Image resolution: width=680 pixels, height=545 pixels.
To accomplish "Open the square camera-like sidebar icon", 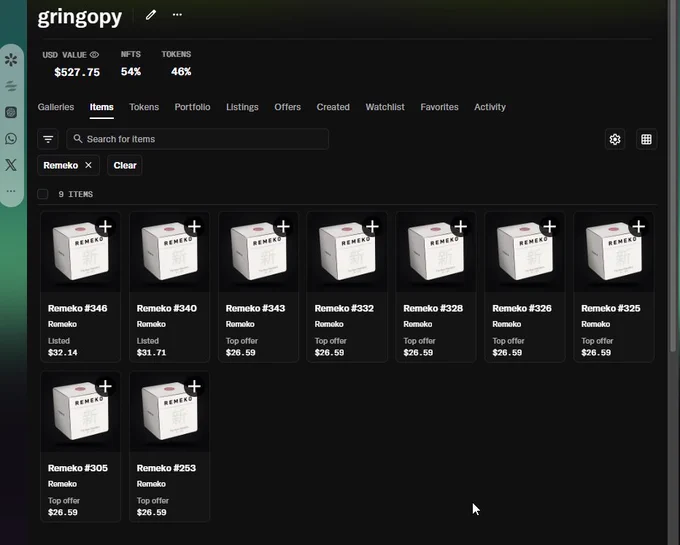I will pos(11,112).
